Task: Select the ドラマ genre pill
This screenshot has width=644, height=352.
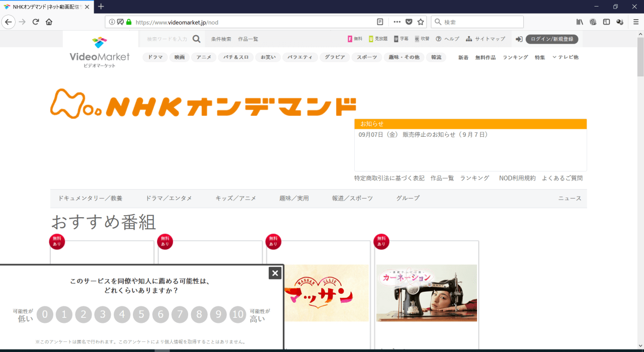Action: pyautogui.click(x=155, y=57)
